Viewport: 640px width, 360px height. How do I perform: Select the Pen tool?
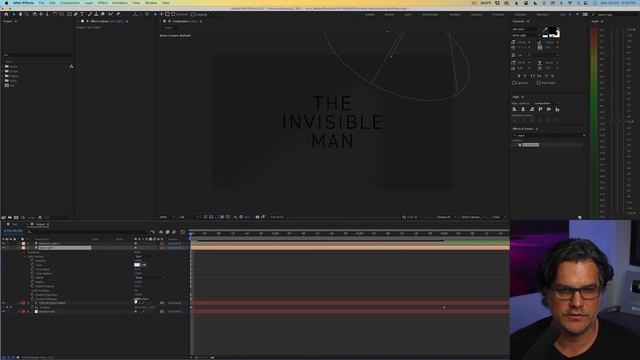76,14
